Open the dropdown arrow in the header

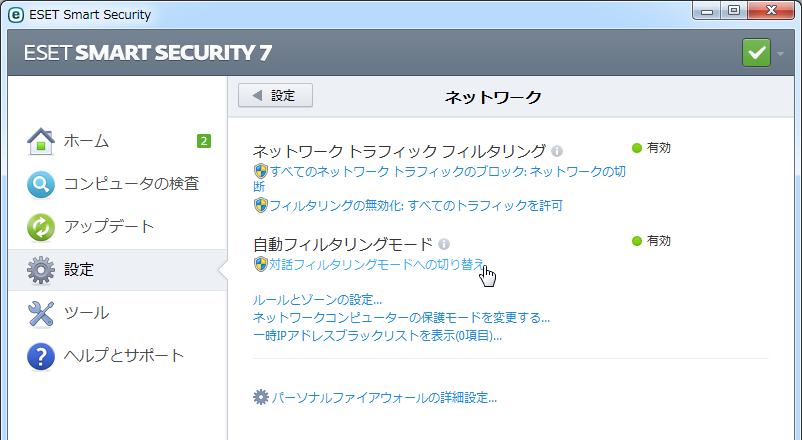782,52
